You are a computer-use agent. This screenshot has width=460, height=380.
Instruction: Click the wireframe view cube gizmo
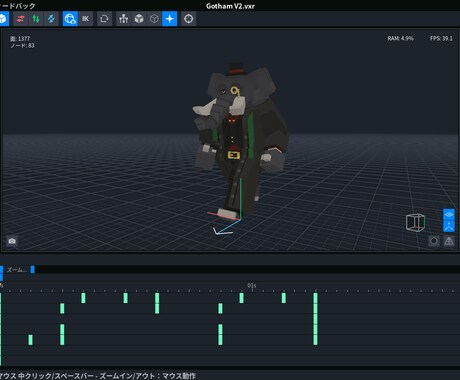click(x=415, y=222)
